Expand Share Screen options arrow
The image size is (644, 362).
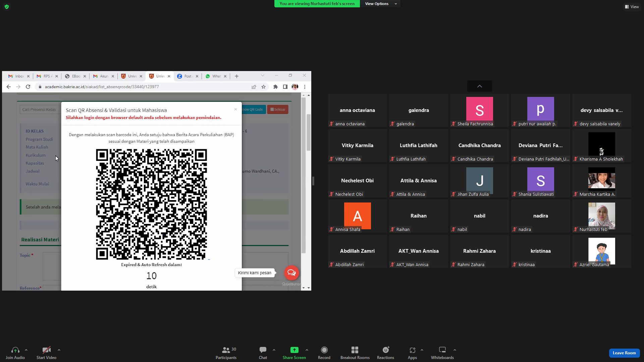tap(307, 350)
